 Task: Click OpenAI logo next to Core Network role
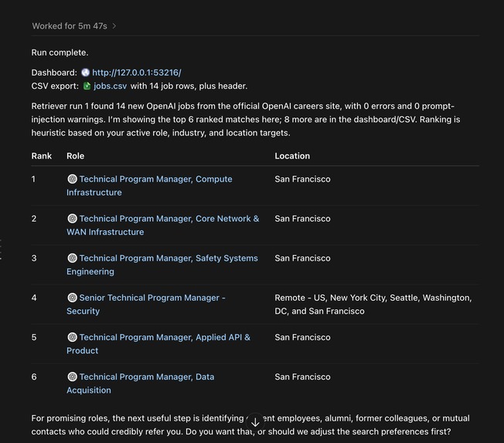pyautogui.click(x=72, y=218)
